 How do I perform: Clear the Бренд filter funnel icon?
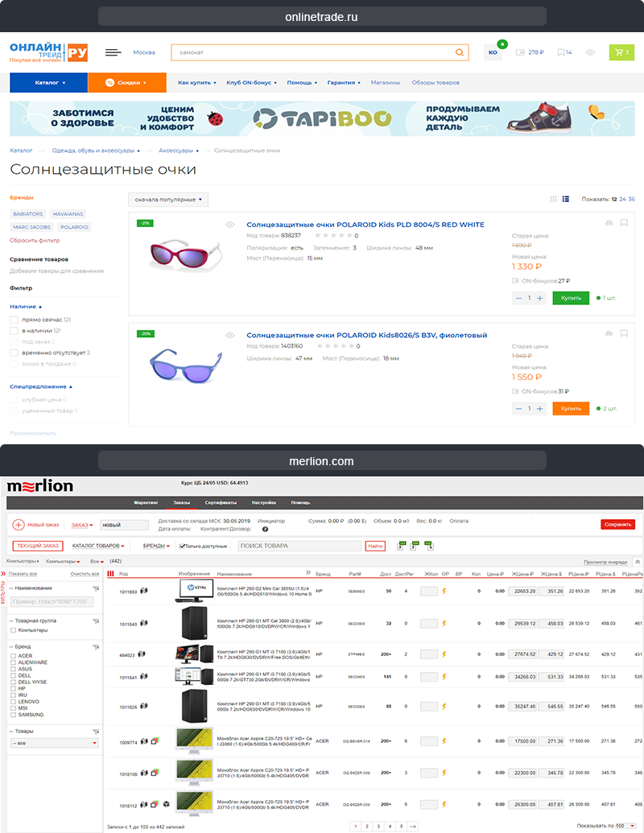click(96, 647)
